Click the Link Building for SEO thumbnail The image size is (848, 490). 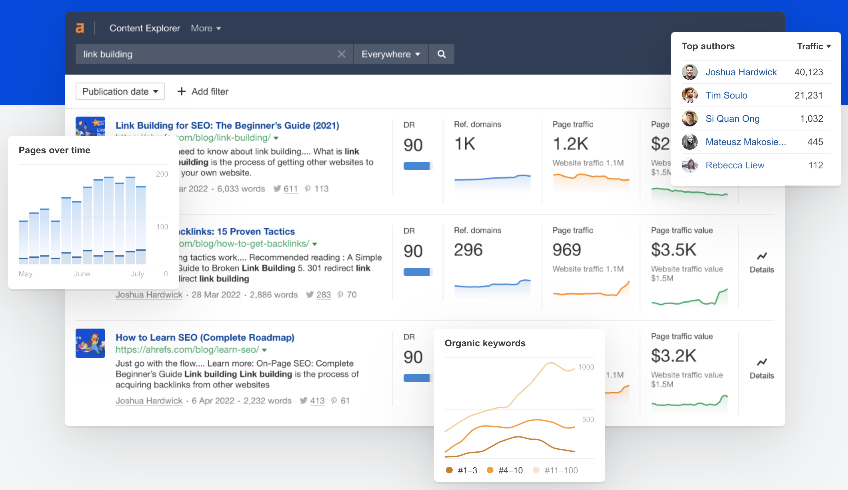[90, 126]
